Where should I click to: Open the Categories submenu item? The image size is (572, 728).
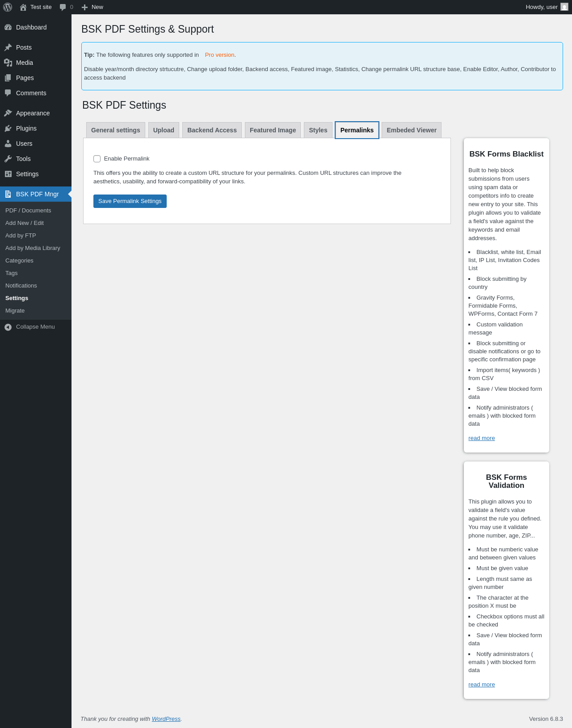pyautogui.click(x=19, y=261)
